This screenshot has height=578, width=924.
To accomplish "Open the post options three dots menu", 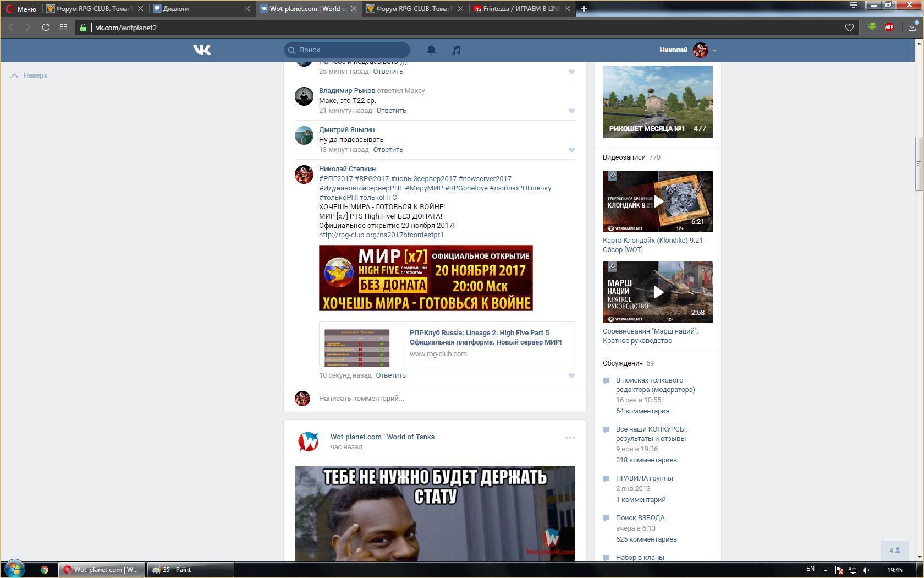I will click(x=570, y=438).
